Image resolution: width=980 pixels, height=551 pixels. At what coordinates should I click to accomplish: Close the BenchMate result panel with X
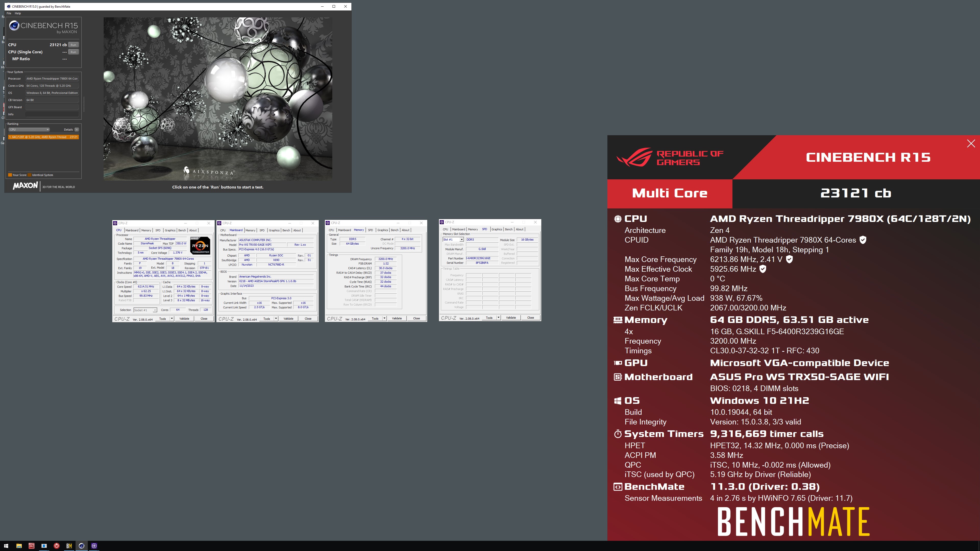[x=971, y=143]
